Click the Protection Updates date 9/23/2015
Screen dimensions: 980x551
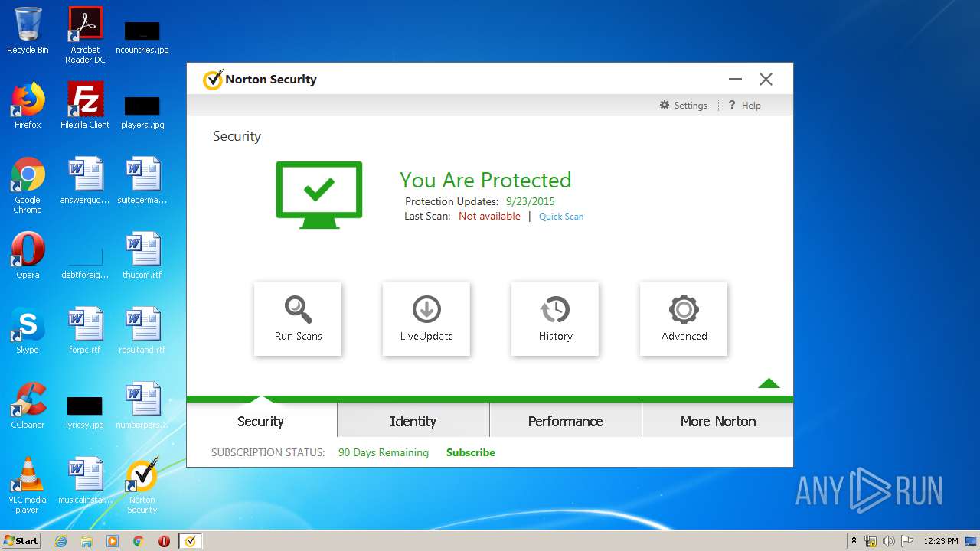(530, 201)
